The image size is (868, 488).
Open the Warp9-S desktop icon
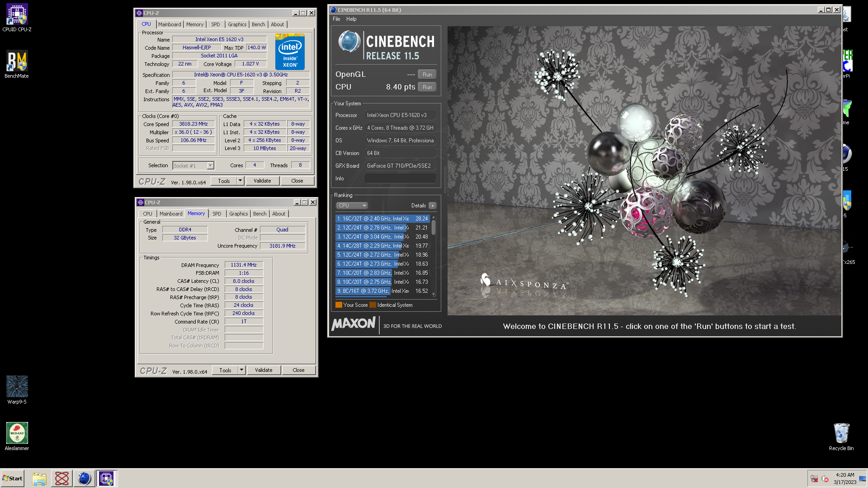tap(17, 390)
